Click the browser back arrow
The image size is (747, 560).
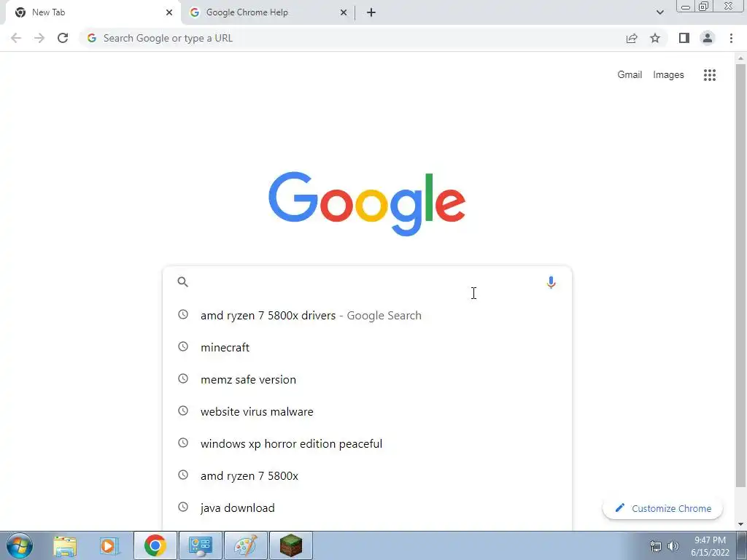click(x=16, y=38)
